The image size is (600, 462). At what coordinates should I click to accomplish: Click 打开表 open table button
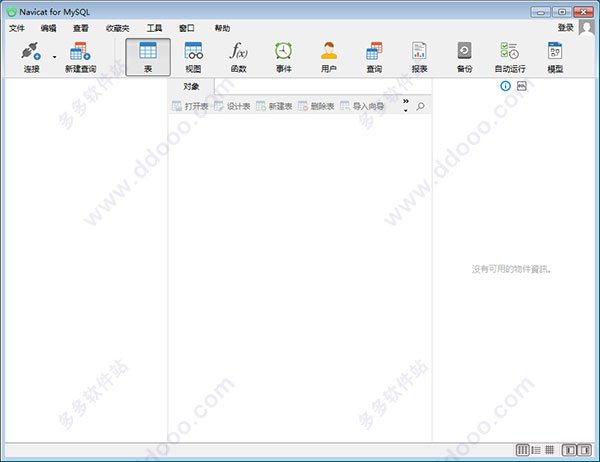pyautogui.click(x=190, y=106)
